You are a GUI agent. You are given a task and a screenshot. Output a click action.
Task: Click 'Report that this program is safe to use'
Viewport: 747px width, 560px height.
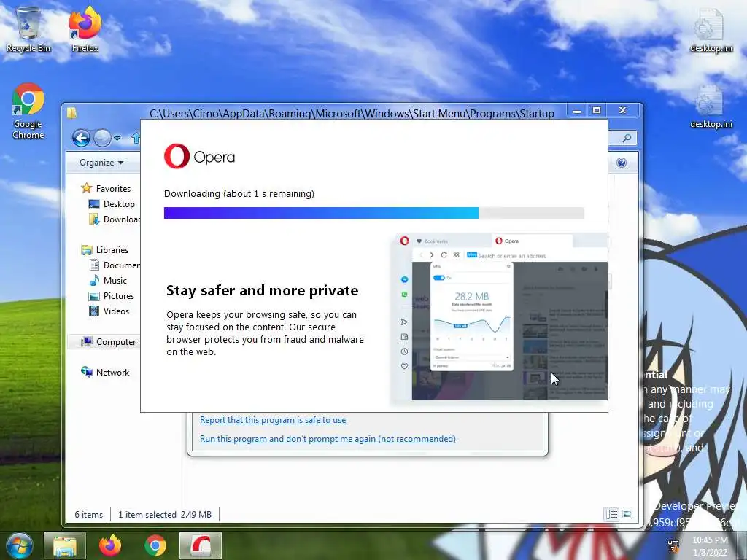tap(273, 420)
